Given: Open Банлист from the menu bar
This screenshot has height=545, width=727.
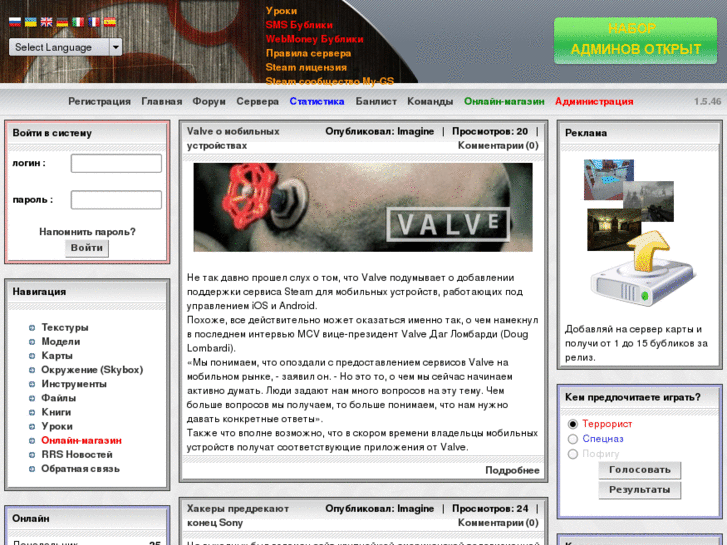Looking at the screenshot, I should pyautogui.click(x=376, y=101).
